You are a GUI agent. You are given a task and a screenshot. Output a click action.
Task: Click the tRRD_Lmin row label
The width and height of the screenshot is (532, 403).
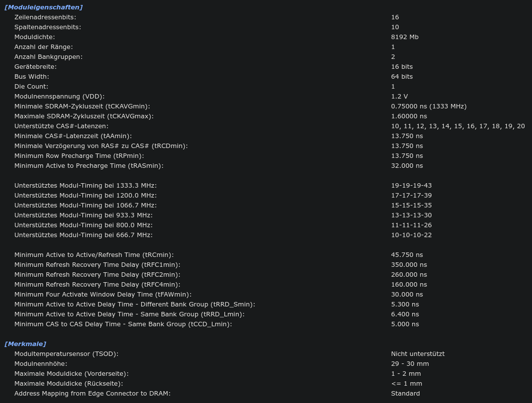129,314
